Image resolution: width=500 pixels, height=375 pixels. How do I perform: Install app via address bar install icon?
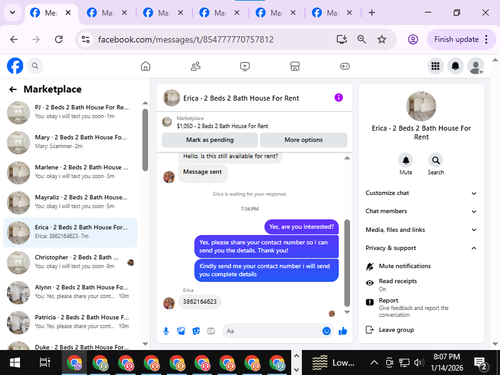[x=342, y=39]
